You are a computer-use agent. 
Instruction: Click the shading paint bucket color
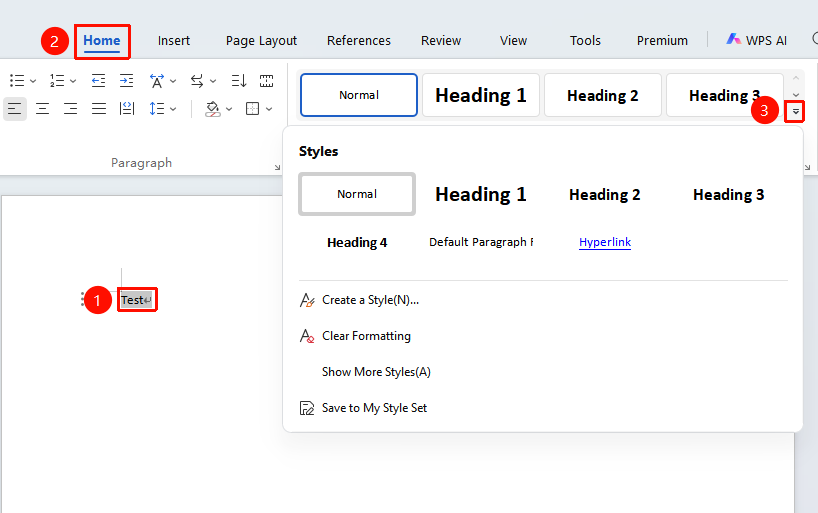212,109
